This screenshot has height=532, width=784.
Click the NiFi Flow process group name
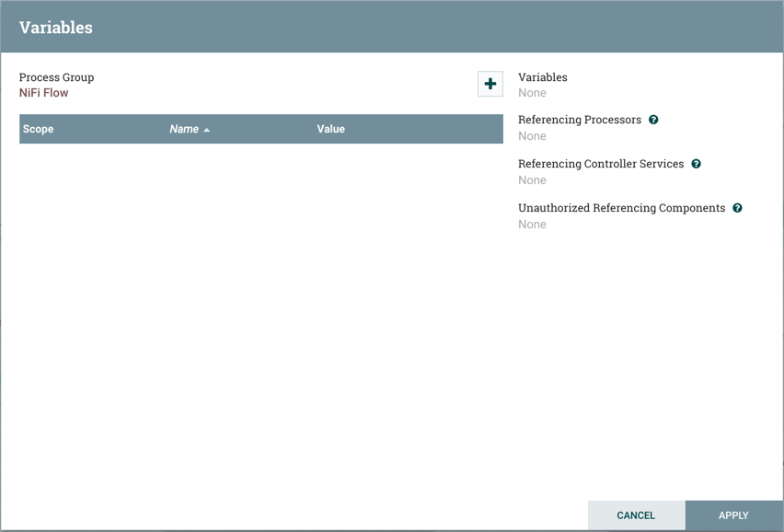point(44,93)
